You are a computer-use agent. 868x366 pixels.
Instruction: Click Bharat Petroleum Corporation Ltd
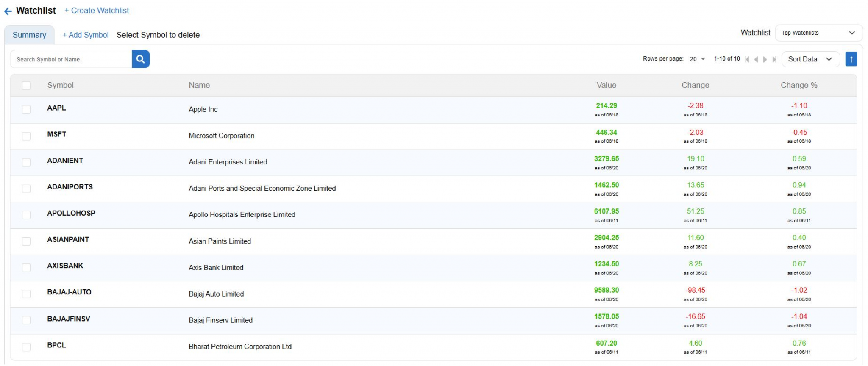[240, 346]
